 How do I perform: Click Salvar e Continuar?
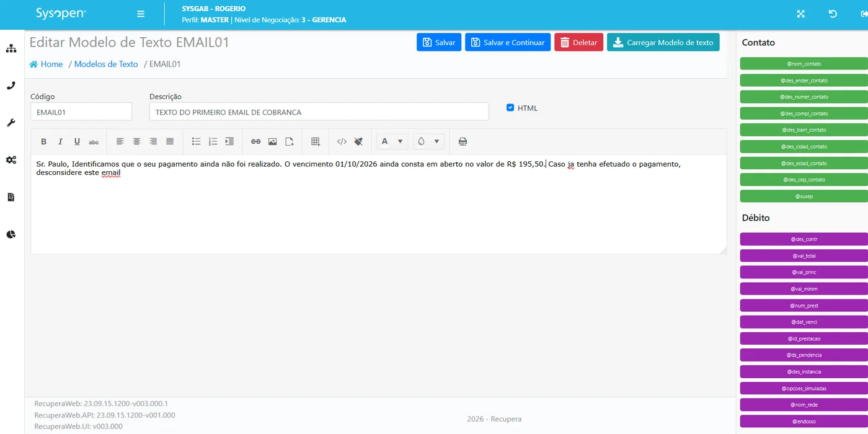(x=508, y=42)
